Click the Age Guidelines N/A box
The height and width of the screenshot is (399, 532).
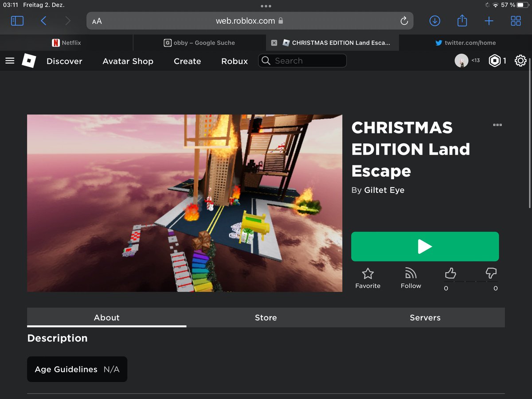[x=77, y=369]
